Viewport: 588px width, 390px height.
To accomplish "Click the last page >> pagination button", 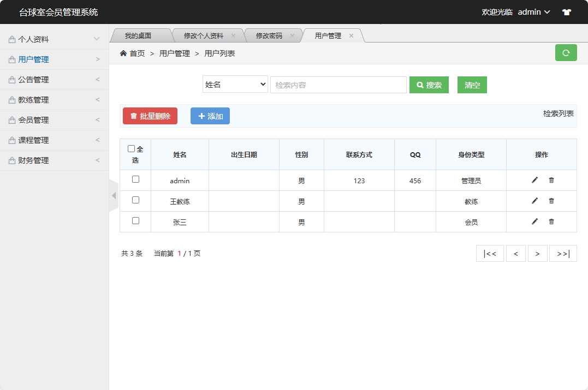I will coord(563,253).
